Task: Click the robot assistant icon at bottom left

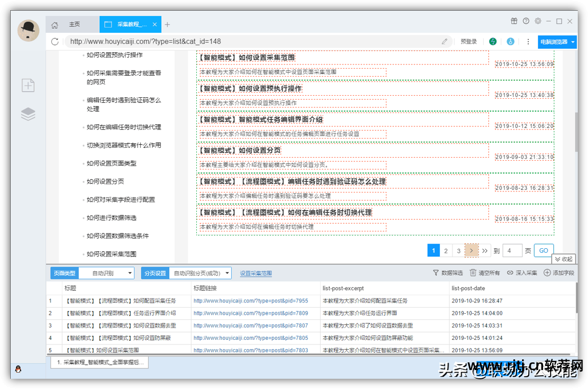Action: pyautogui.click(x=18, y=369)
